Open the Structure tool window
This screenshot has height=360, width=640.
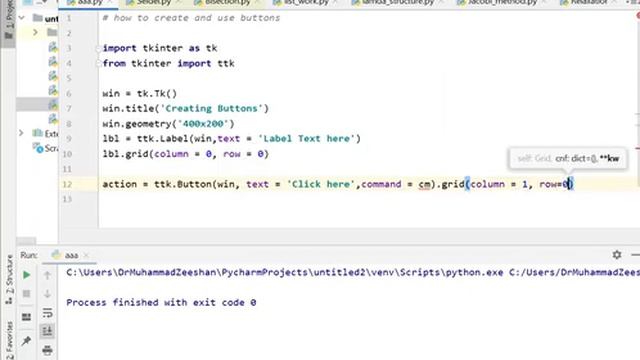point(9,279)
